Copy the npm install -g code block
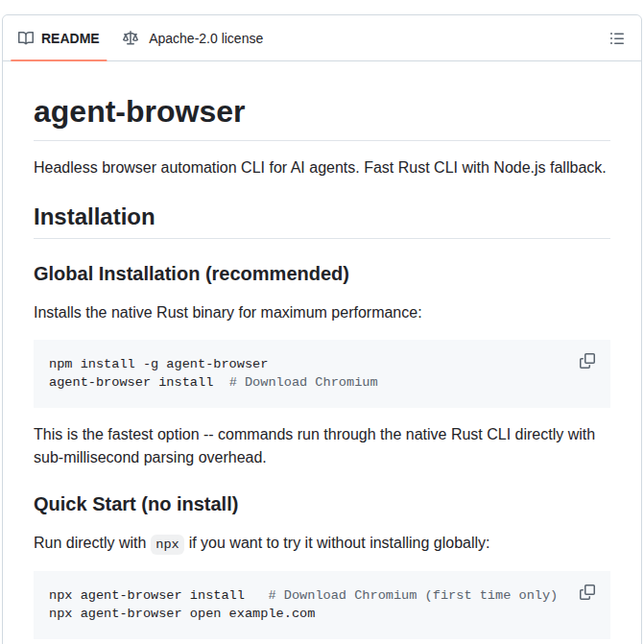The width and height of the screenshot is (644, 644). pos(587,361)
